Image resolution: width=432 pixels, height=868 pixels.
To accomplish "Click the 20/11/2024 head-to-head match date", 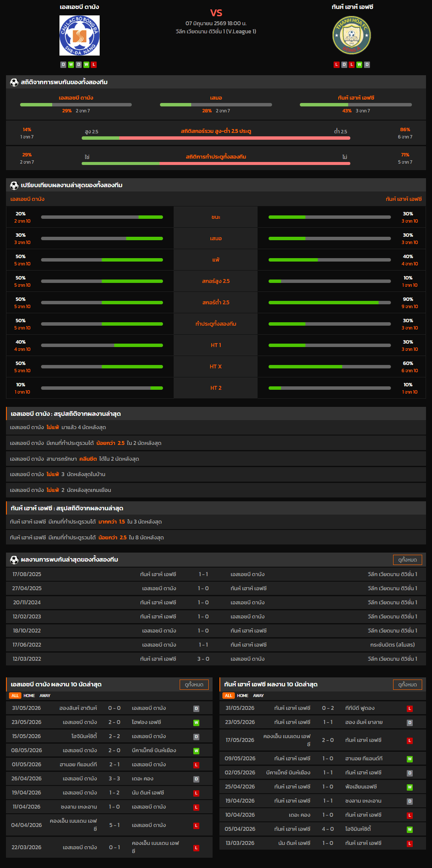I will [27, 603].
